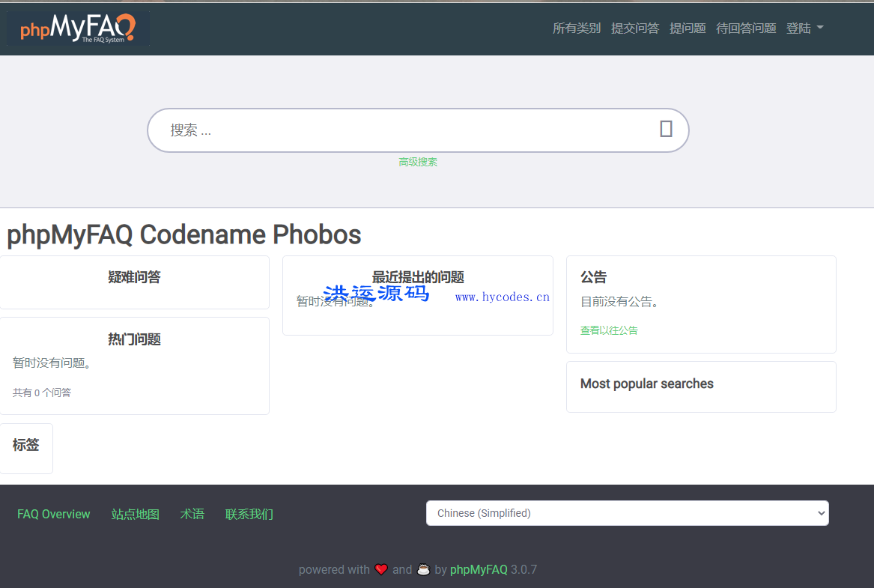The height and width of the screenshot is (588, 874).
Task: Open the 提交问答 menu item
Action: 635,28
